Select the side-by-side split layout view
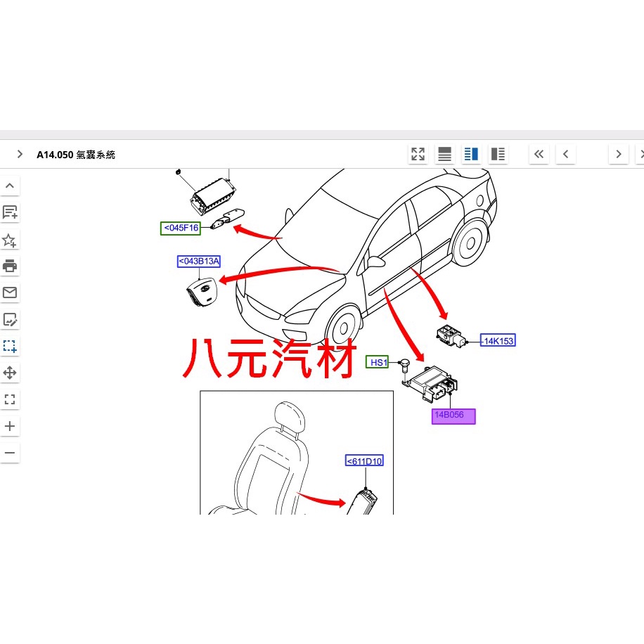This screenshot has width=644, height=644. click(x=471, y=154)
